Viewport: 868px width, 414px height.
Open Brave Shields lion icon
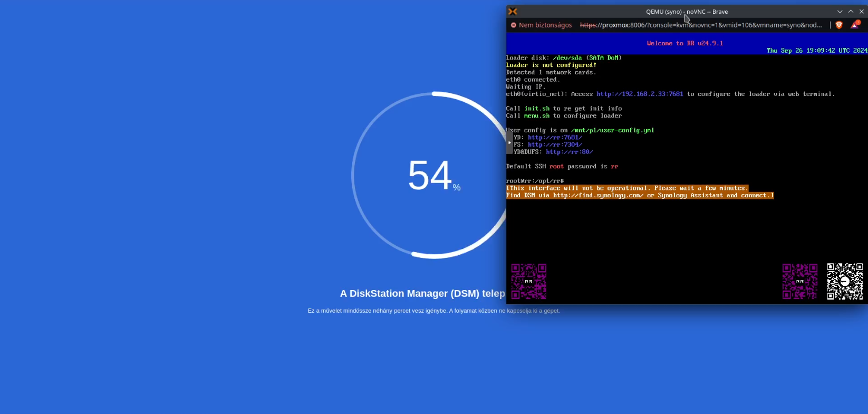(x=839, y=25)
